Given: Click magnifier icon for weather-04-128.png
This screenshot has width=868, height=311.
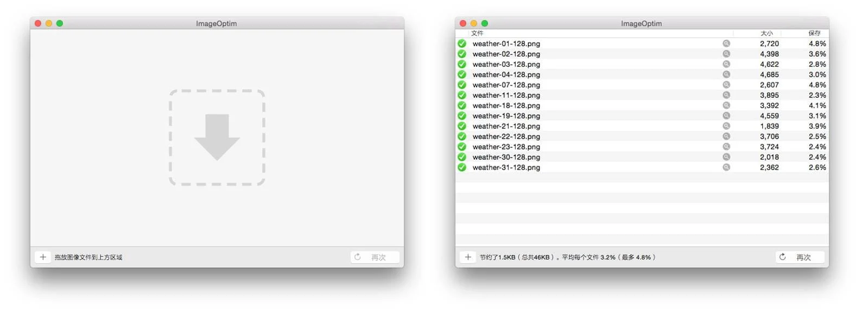Looking at the screenshot, I should coord(726,74).
